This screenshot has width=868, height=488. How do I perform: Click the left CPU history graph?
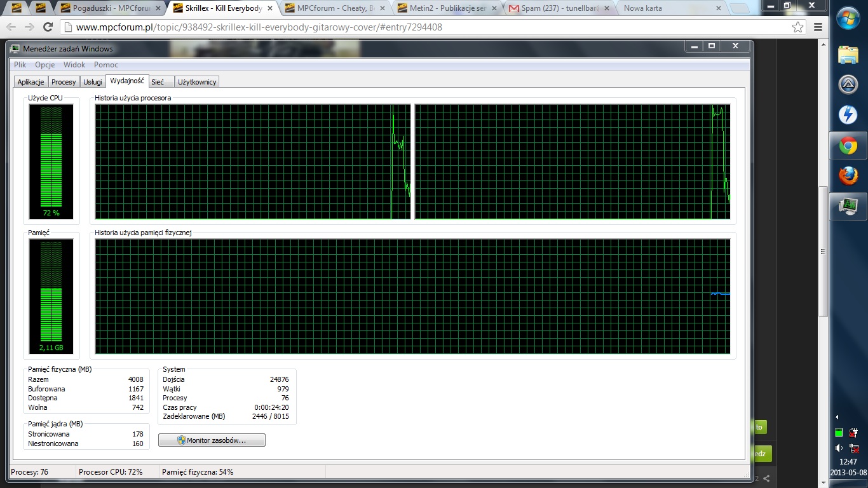click(253, 162)
